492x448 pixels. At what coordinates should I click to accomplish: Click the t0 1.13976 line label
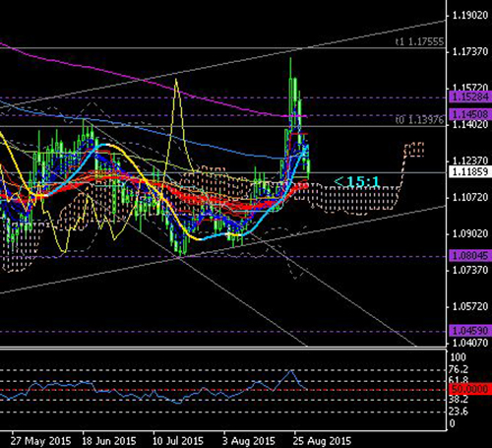tap(419, 120)
